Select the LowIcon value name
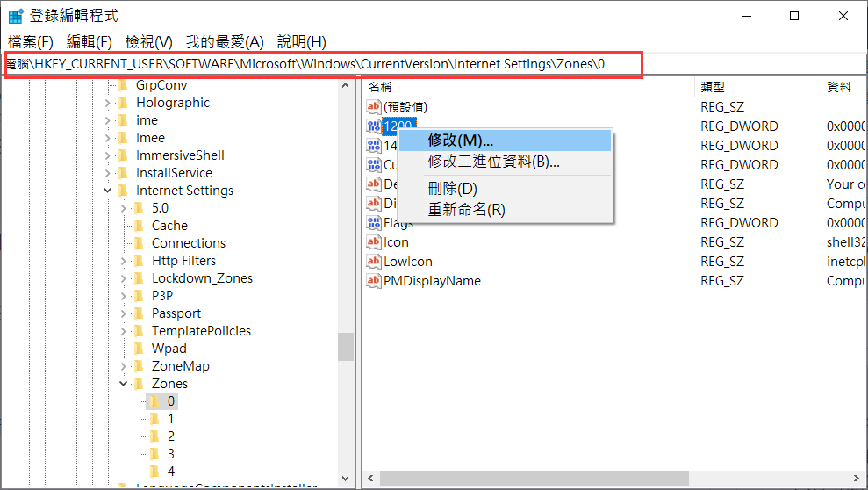868x490 pixels. 408,262
